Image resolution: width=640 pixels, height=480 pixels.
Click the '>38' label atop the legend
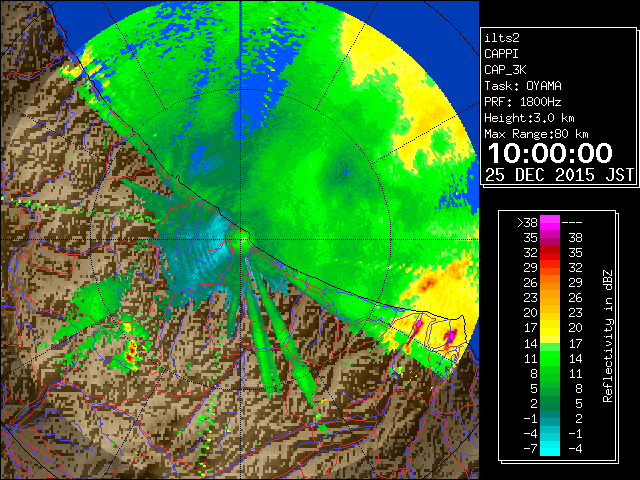click(x=527, y=222)
